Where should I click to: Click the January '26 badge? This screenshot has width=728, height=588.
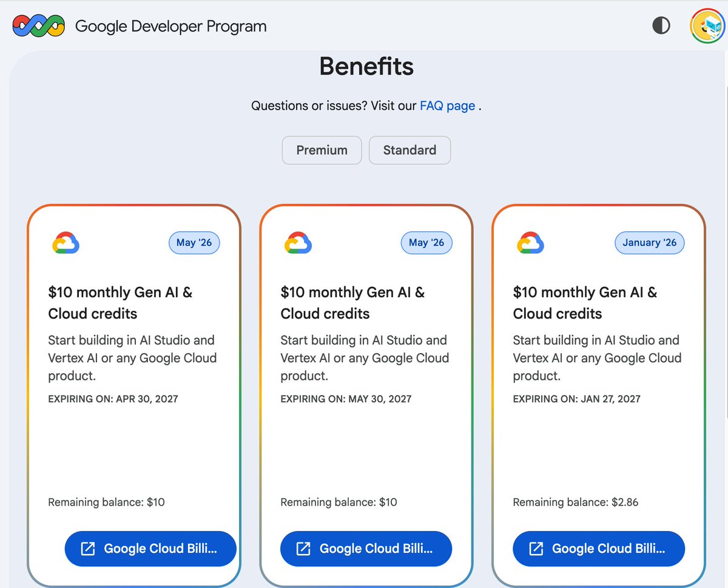point(650,243)
